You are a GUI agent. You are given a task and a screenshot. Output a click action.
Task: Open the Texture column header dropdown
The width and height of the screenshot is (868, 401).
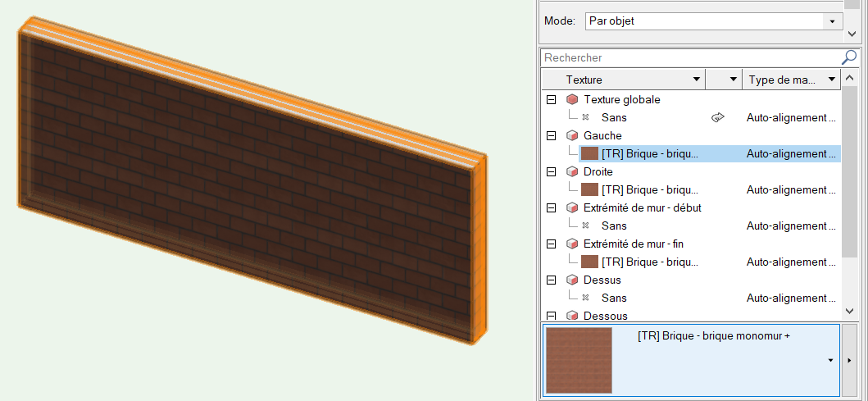pos(696,80)
